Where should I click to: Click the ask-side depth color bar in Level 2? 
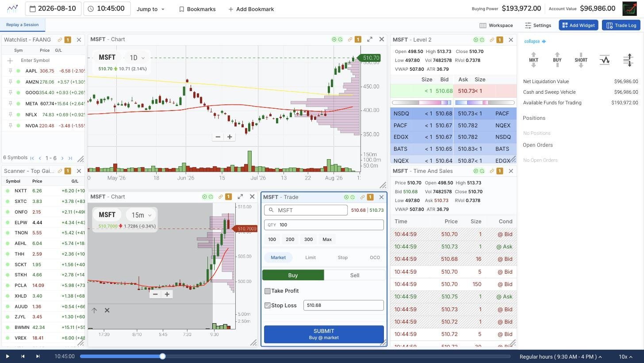[485, 103]
